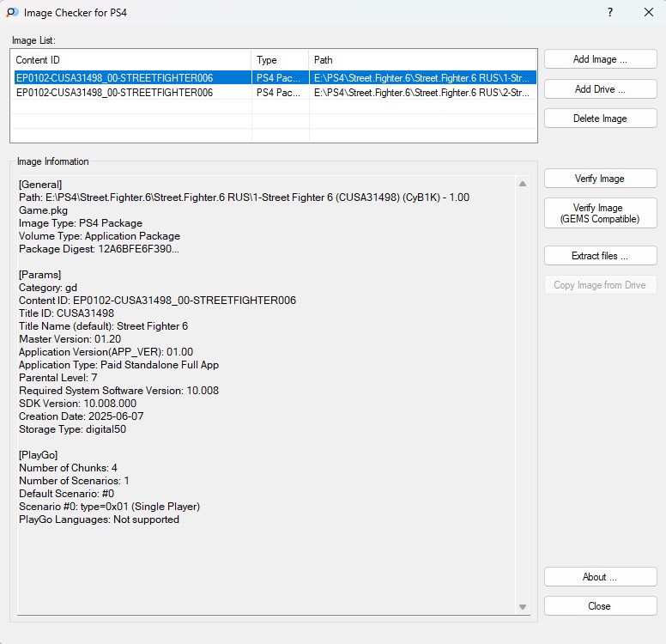666x644 pixels.
Task: Click the Category: gd line
Action: point(48,288)
